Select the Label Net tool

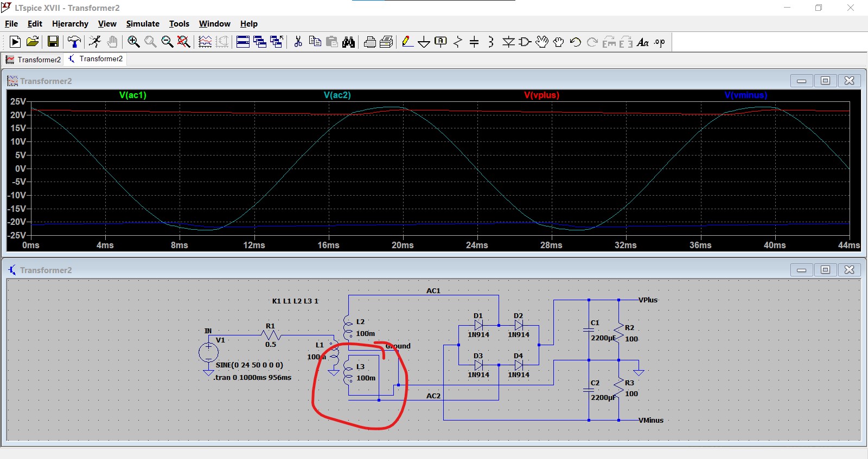tap(441, 42)
